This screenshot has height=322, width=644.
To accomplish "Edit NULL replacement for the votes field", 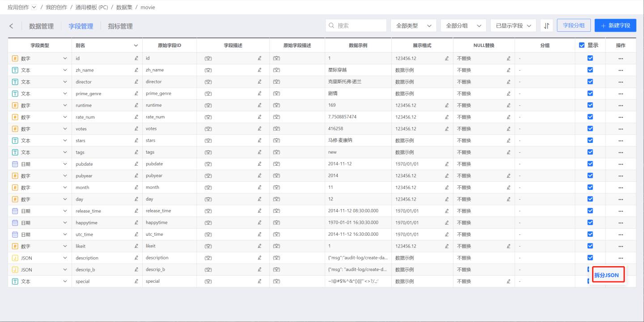I will point(508,129).
